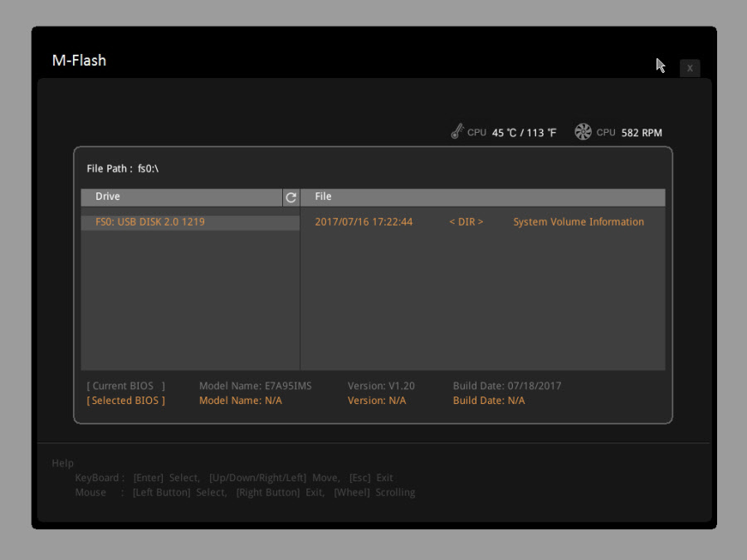
Task: Click the Help heading at bottom
Action: 62,463
